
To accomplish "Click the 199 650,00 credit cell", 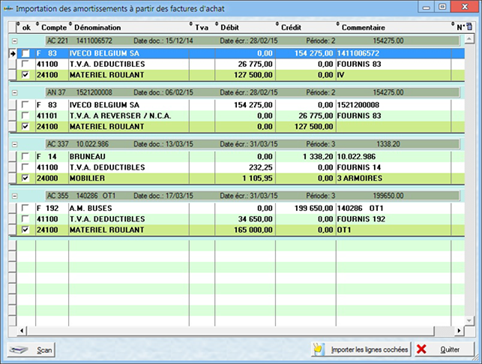I will click(306, 208).
